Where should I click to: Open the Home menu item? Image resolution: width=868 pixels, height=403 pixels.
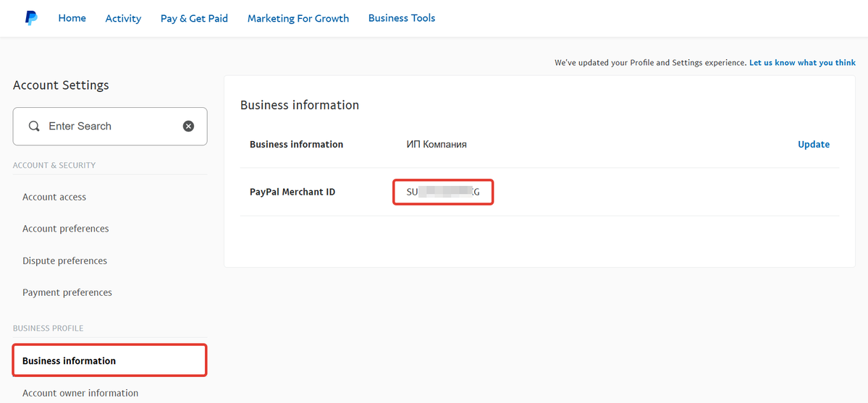pos(72,18)
